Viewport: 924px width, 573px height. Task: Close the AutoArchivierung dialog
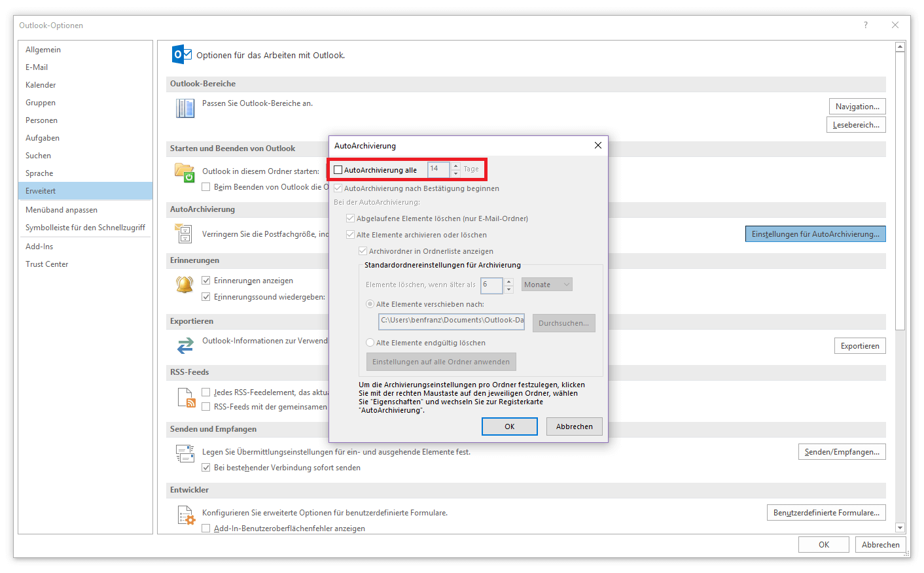(597, 145)
